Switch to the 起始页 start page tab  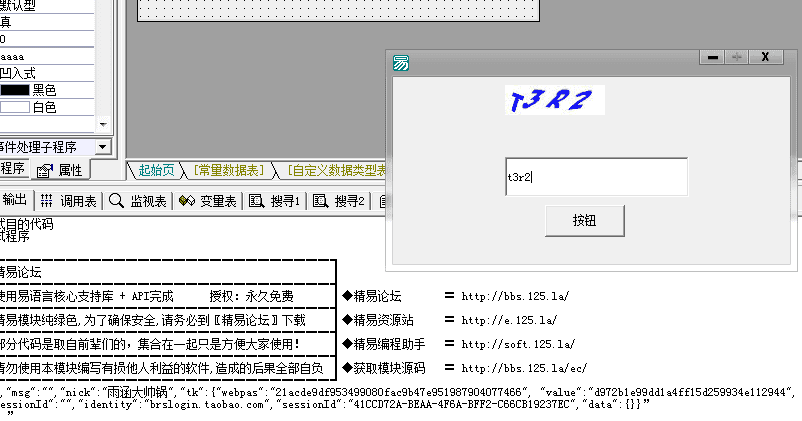pos(155,170)
